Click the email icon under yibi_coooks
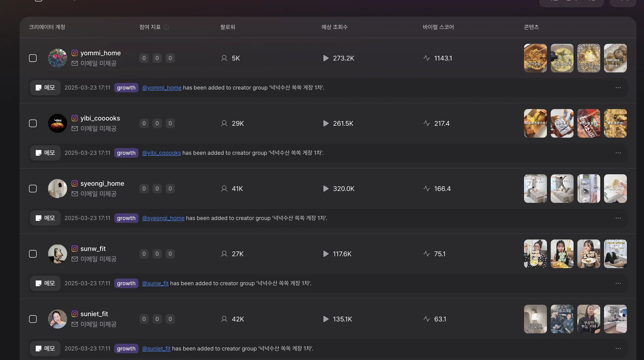 click(x=75, y=129)
